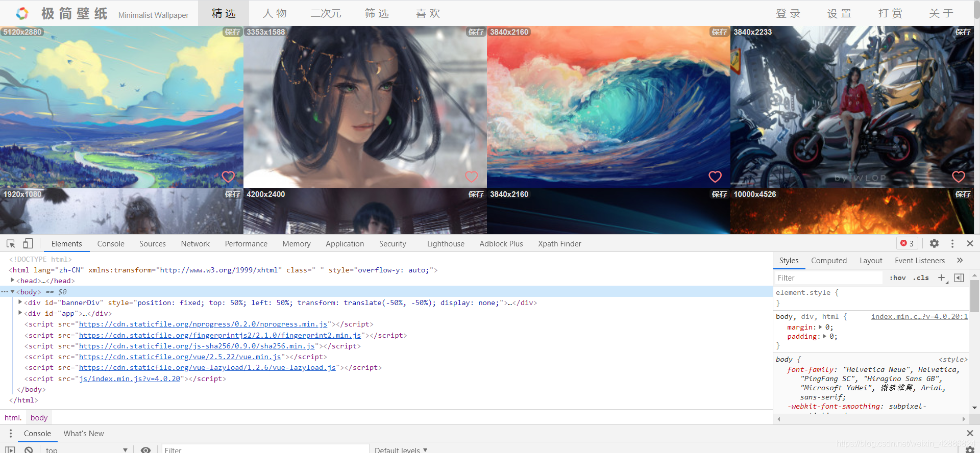Activate the inspect element picker tool

[11, 243]
